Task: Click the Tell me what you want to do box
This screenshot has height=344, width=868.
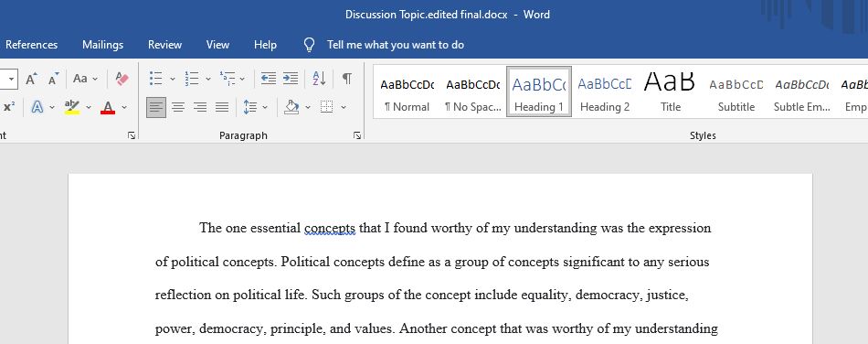Action: tap(396, 45)
